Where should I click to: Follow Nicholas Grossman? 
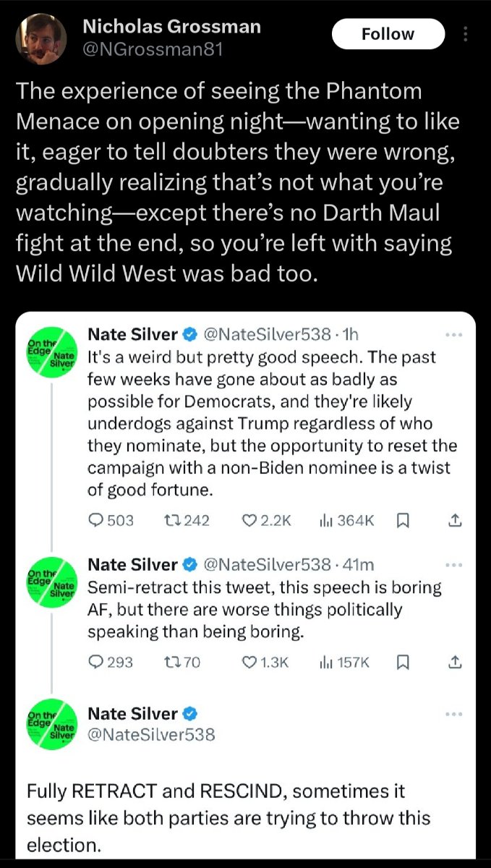(388, 34)
